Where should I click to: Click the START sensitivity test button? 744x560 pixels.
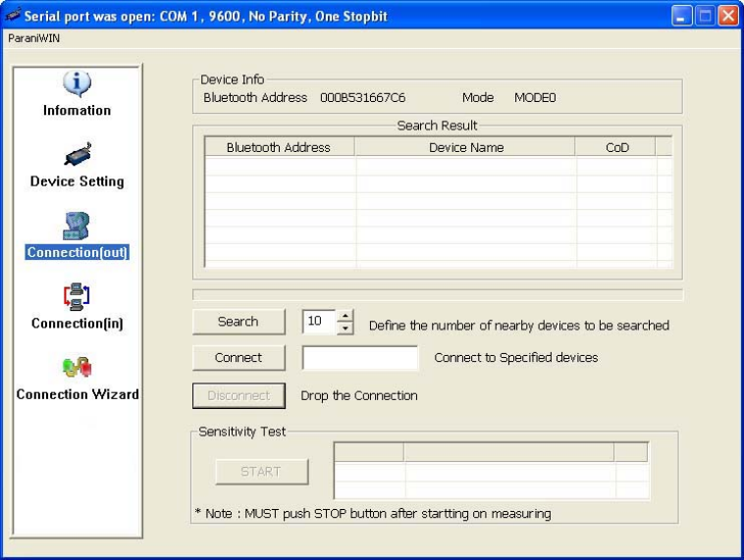click(261, 472)
